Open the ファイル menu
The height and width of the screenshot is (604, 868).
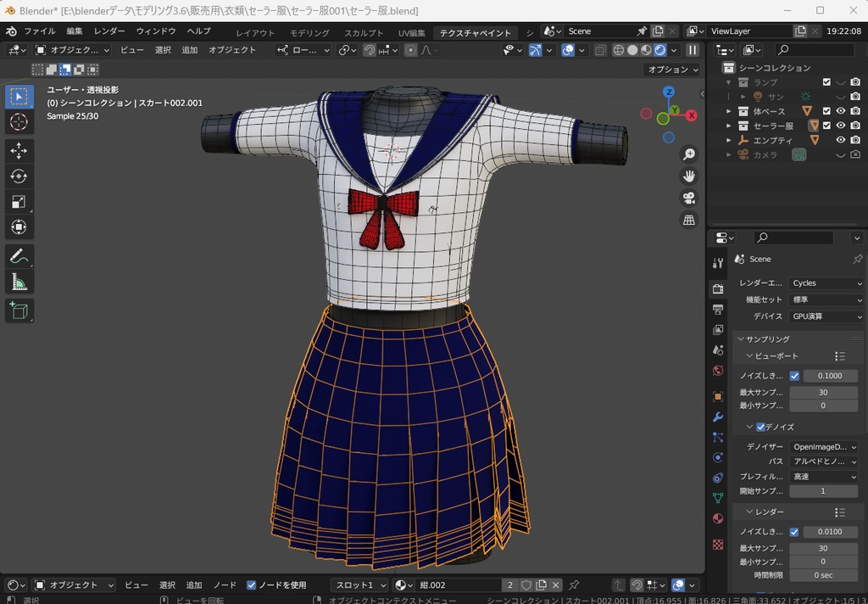point(39,31)
